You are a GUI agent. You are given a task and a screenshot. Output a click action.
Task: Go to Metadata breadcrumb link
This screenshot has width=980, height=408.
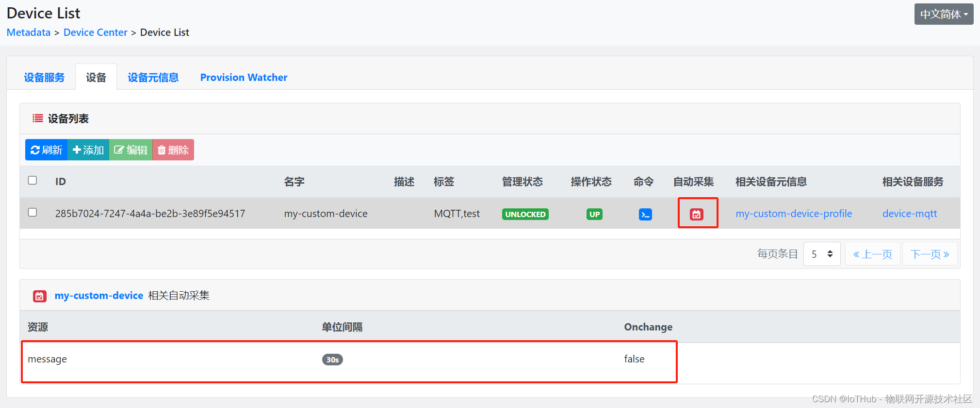pos(29,32)
